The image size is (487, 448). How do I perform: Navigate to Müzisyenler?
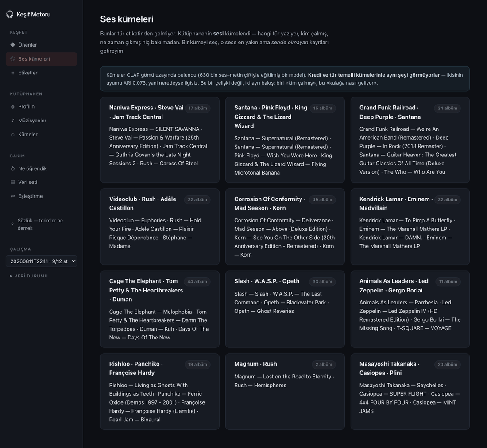pyautogui.click(x=41, y=121)
